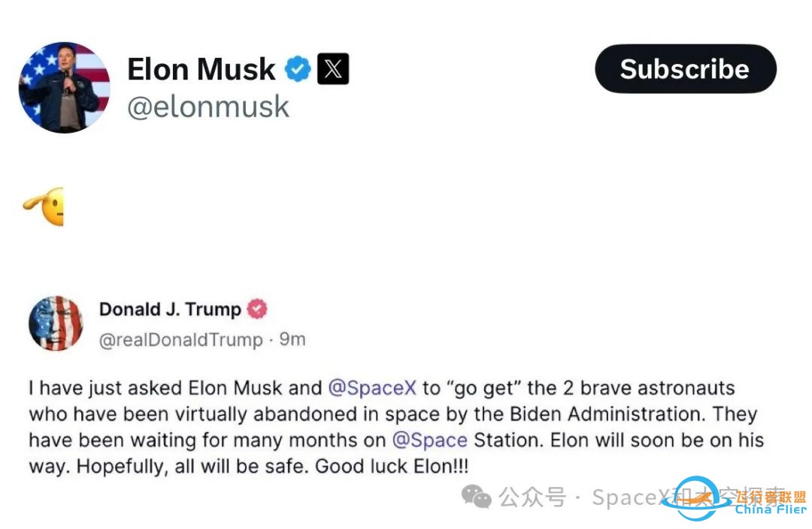Screen dimensions: 812x529
Task: Select the Elon Musk display name
Action: 200,68
